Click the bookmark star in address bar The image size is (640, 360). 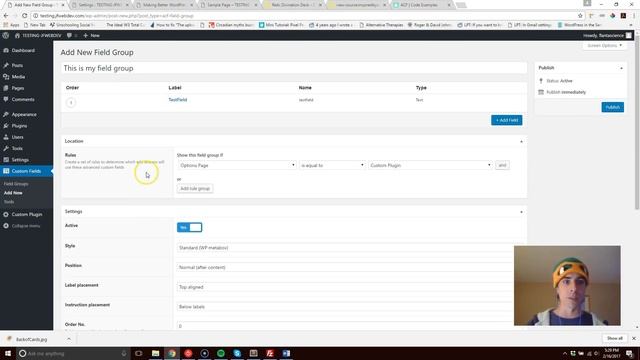580,16
